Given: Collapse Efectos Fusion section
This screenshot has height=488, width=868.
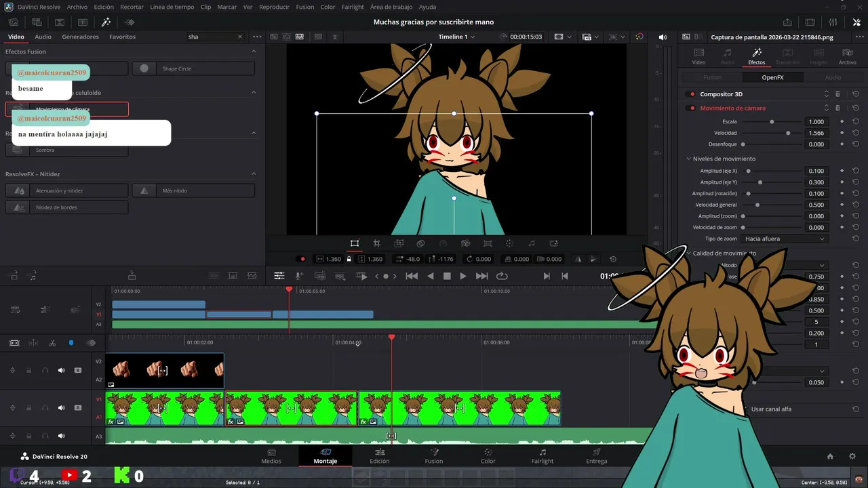Looking at the screenshot, I should coord(254,52).
